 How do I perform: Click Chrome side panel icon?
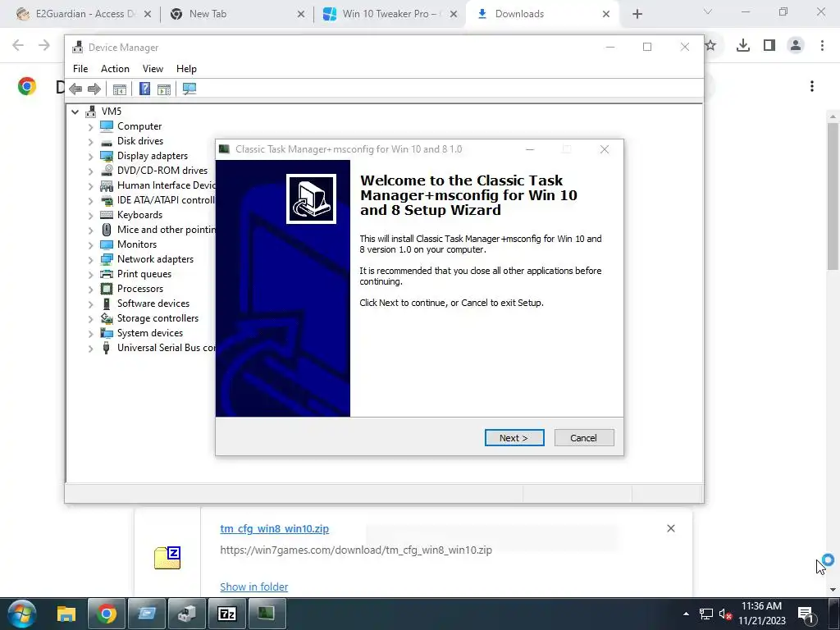(769, 46)
